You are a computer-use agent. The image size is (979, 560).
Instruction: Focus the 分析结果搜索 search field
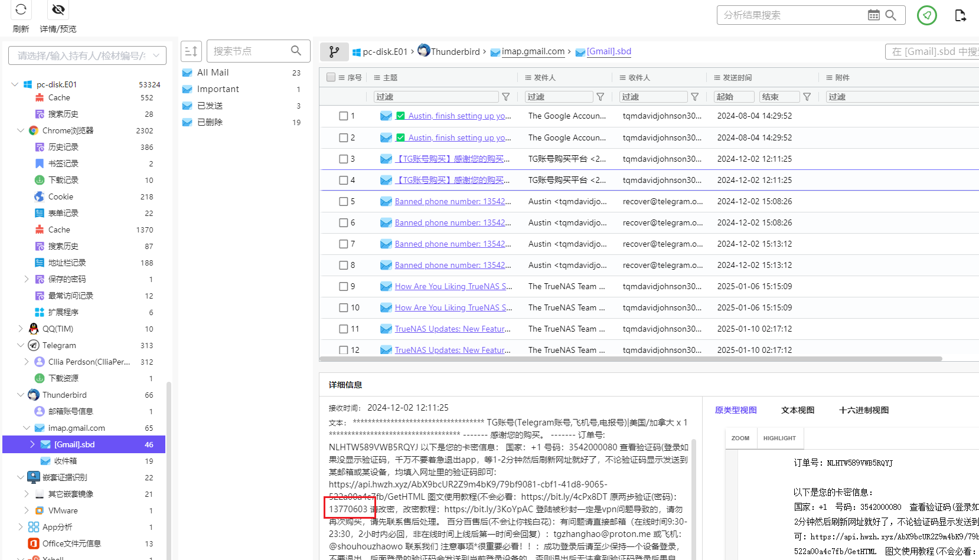792,15
